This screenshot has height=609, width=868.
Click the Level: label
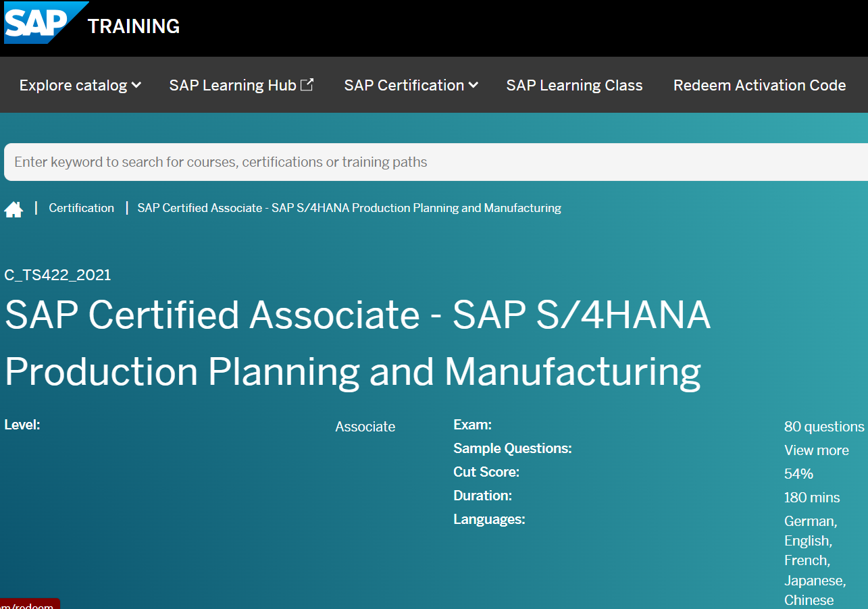22,425
